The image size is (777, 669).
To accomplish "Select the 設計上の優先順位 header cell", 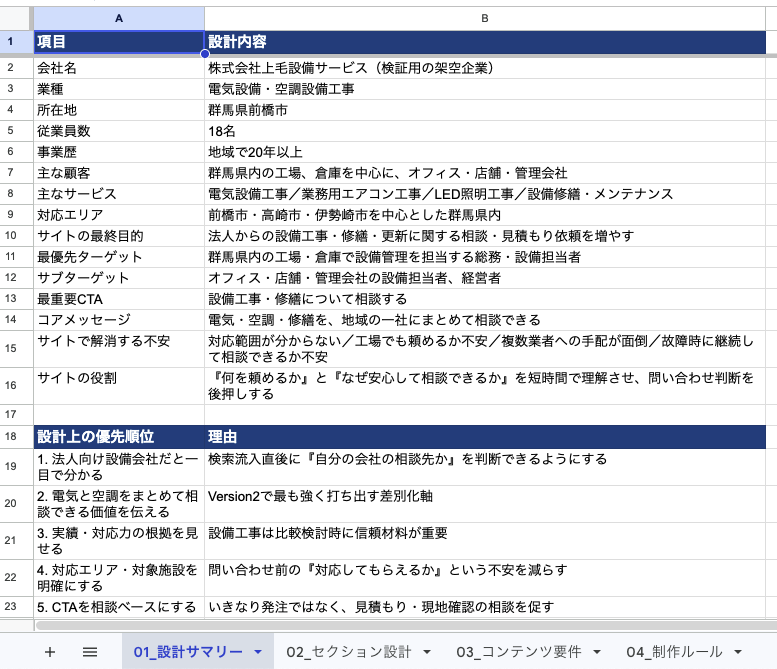I will coord(119,437).
